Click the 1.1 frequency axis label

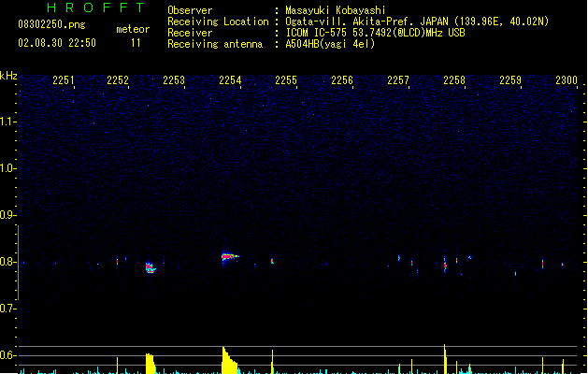(8, 122)
